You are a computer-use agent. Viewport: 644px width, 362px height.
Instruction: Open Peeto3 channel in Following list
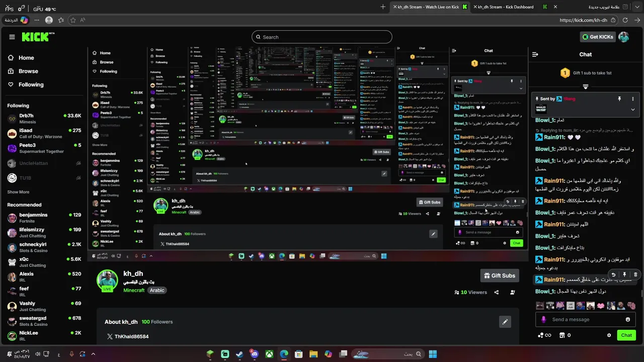pyautogui.click(x=44, y=148)
